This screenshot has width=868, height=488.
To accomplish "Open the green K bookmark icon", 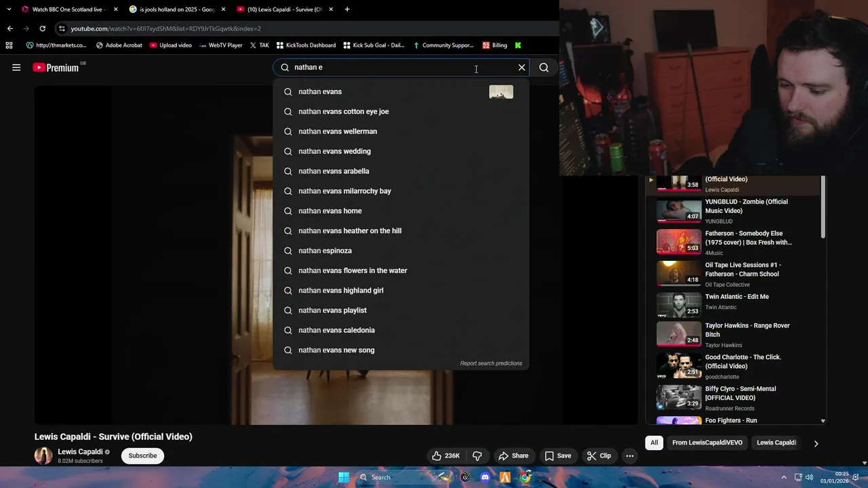I will 518,45.
